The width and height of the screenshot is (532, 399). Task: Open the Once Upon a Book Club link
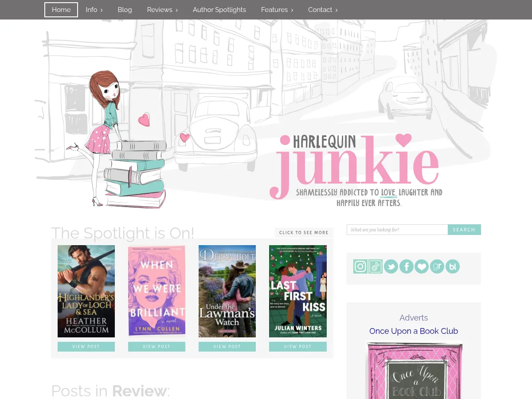414,331
